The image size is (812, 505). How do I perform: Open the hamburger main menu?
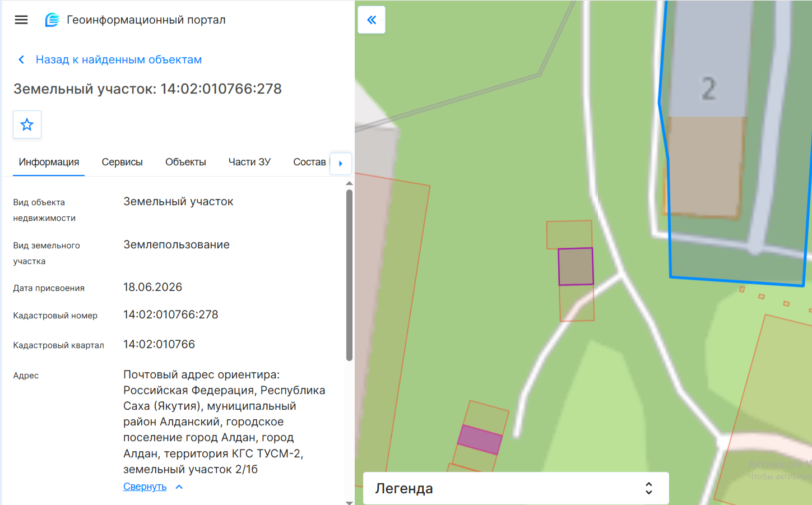click(x=21, y=20)
